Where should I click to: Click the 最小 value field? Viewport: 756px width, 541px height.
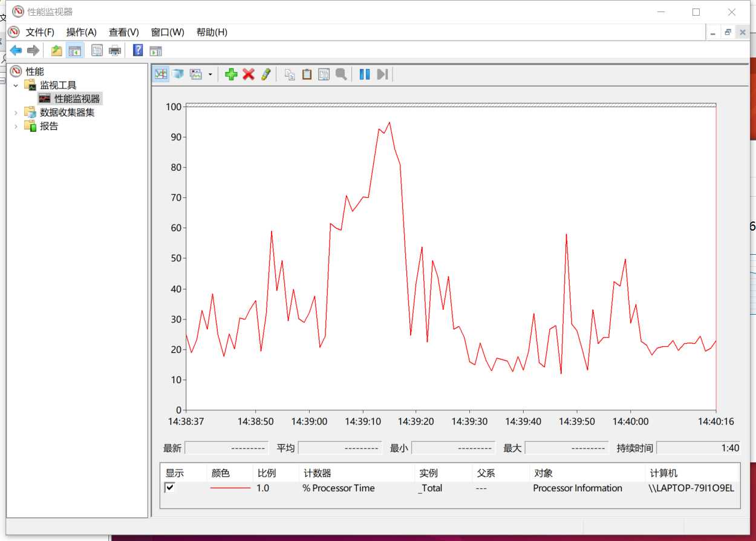[x=453, y=448]
